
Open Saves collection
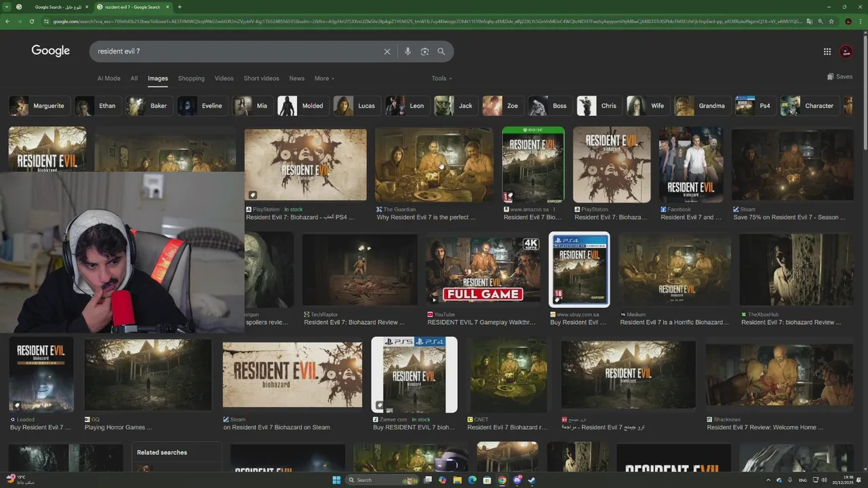[840, 77]
